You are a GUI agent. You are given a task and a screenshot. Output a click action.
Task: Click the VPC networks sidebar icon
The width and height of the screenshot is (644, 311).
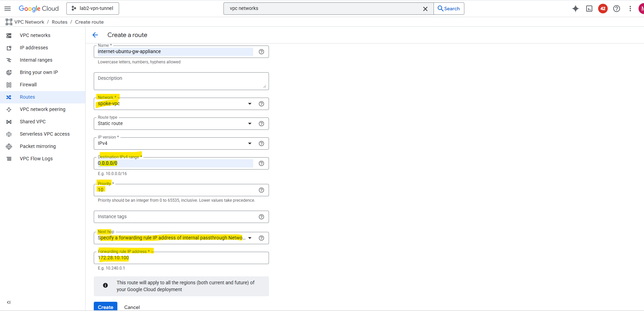[x=9, y=36]
